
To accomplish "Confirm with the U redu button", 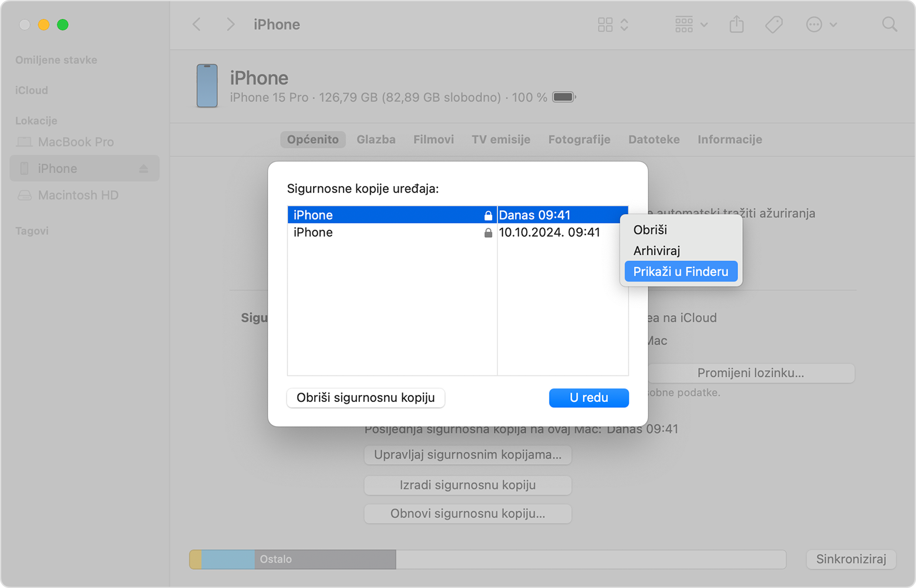I will (589, 397).
